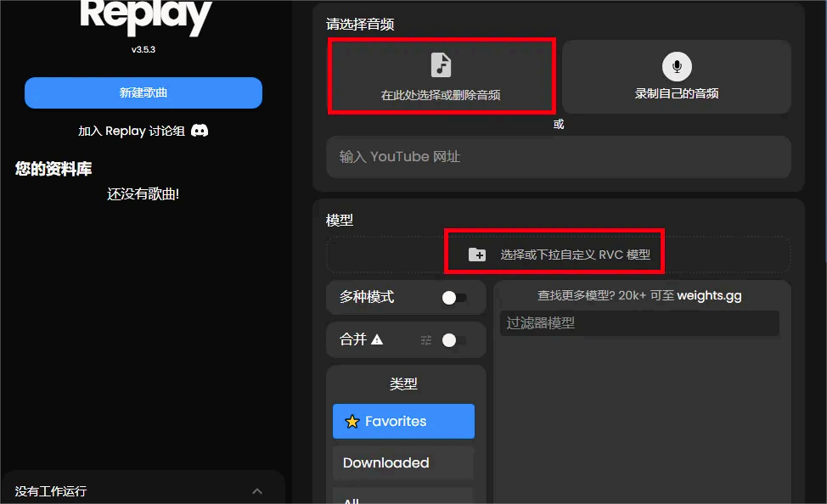This screenshot has width=827, height=504.
Task: Click the 选择或下拉自定义 RVC 模型 drop zone text
Action: tap(575, 255)
